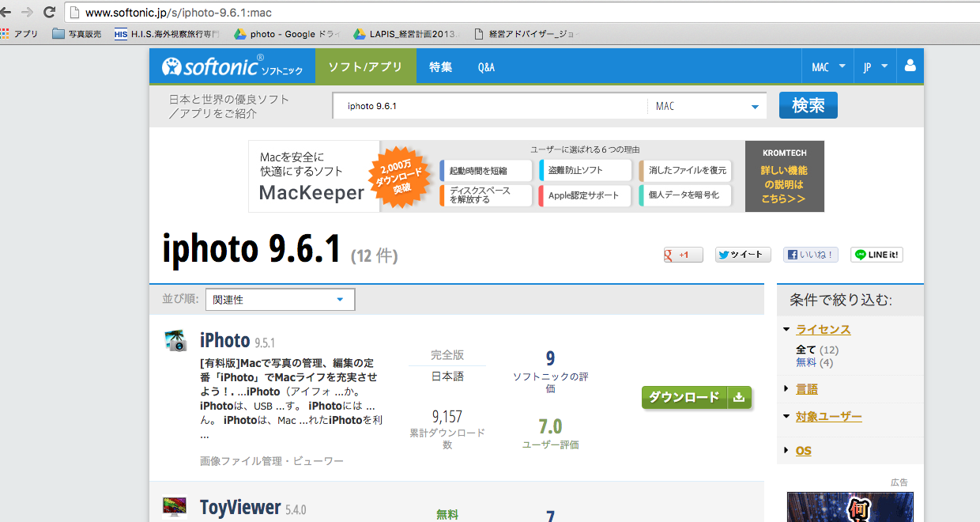Click the Apple認定サポート ad feature
This screenshot has width=980, height=522.
586,195
